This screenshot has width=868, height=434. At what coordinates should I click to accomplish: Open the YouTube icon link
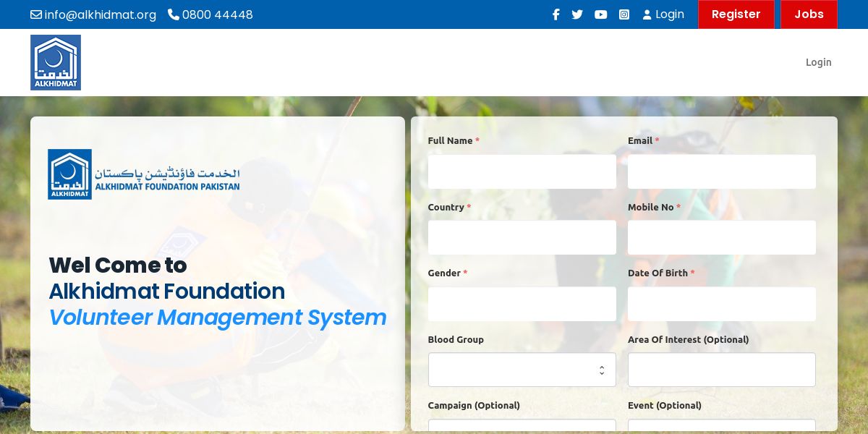click(601, 14)
